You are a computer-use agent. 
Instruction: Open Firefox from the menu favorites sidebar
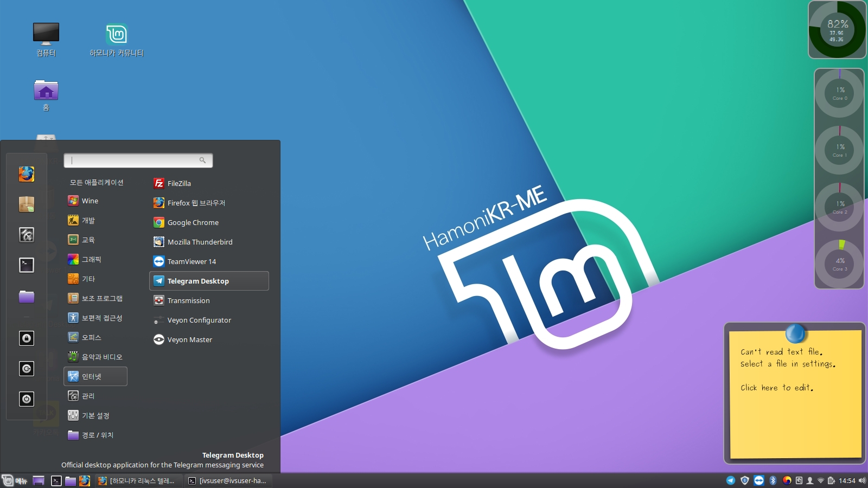27,174
